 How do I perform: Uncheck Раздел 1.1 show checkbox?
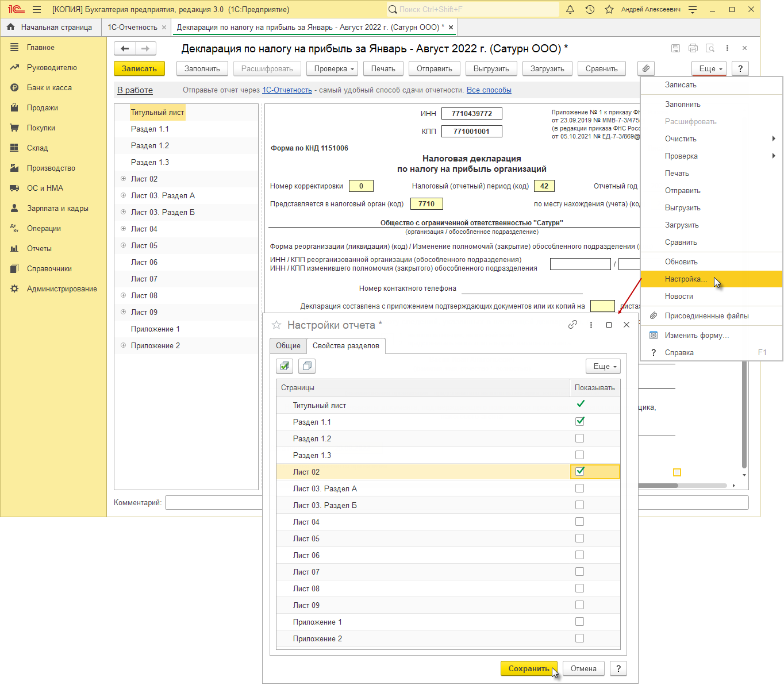point(580,421)
